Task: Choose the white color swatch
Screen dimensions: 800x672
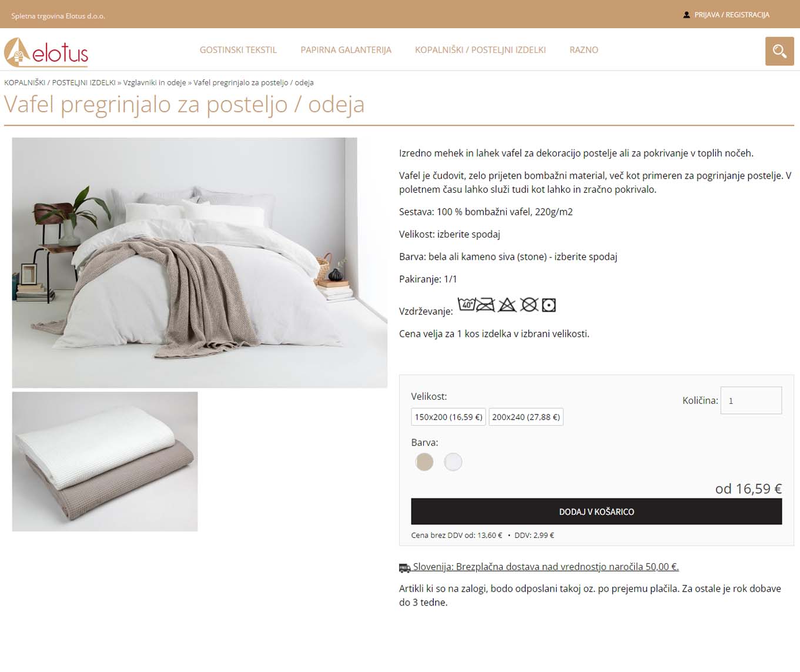Action: coord(453,462)
